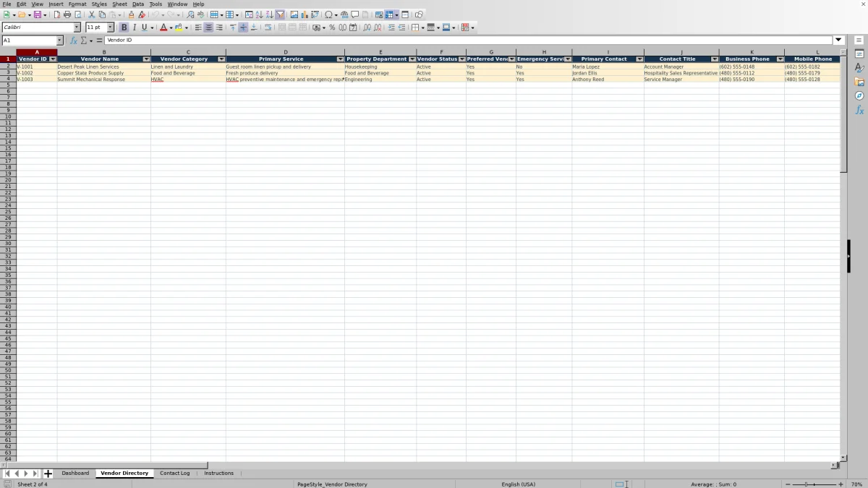Click the Sort Descending icon
The width and height of the screenshot is (868, 488).
[269, 14]
